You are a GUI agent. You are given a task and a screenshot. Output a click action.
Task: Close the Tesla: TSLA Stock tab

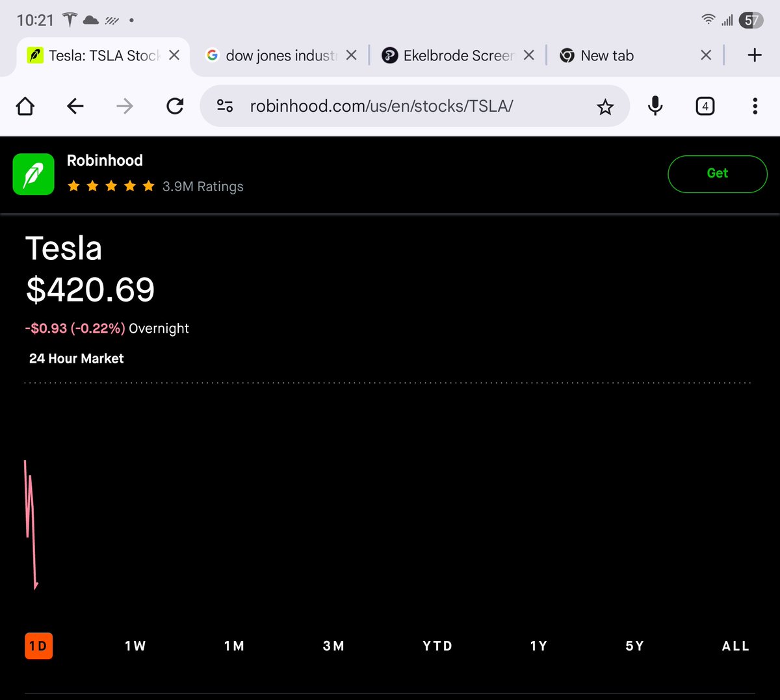click(x=174, y=55)
